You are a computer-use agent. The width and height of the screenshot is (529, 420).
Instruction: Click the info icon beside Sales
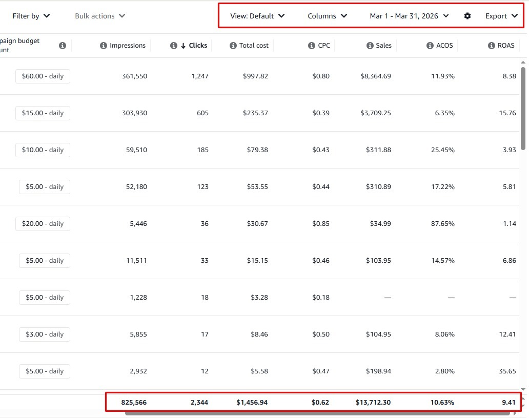coord(370,46)
